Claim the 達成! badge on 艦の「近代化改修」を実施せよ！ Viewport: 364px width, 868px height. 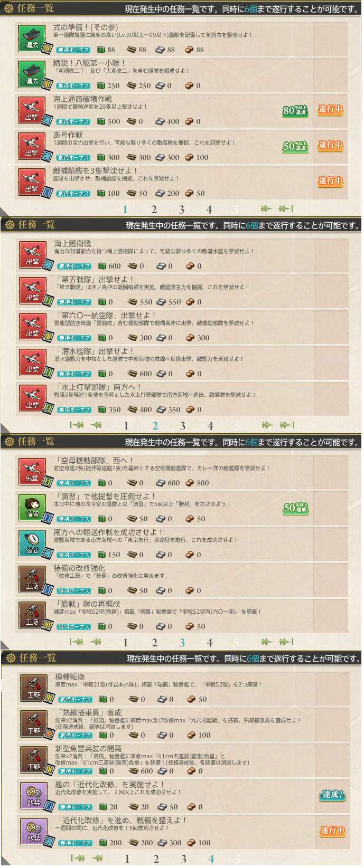coord(332,795)
